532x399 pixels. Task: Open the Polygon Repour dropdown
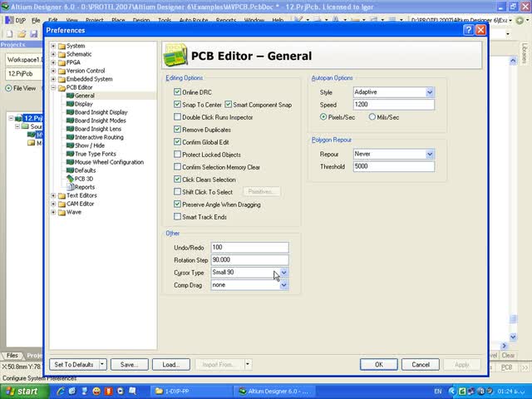tap(430, 154)
